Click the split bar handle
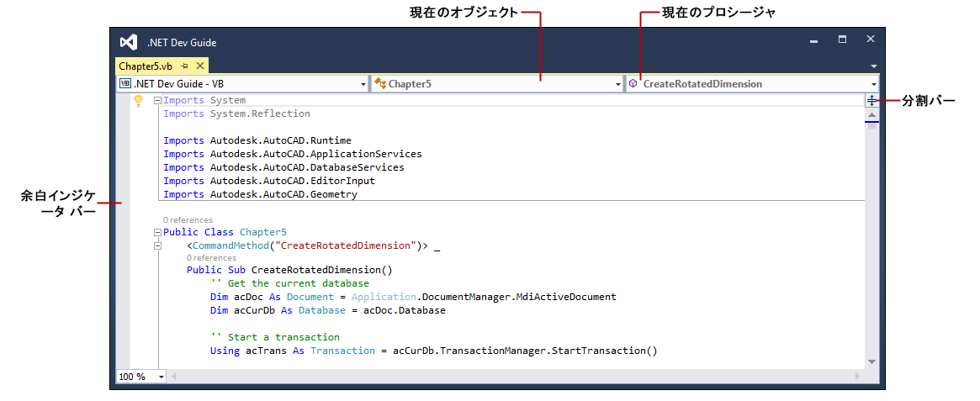 [872, 101]
